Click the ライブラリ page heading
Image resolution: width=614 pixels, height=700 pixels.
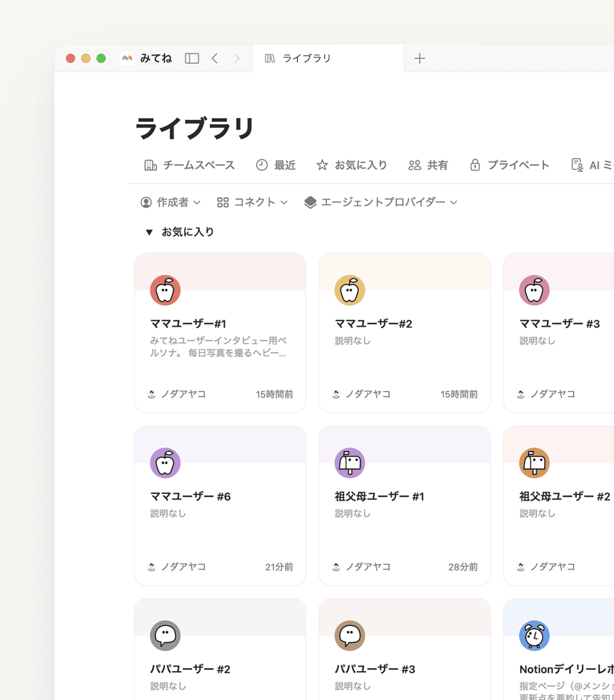194,129
